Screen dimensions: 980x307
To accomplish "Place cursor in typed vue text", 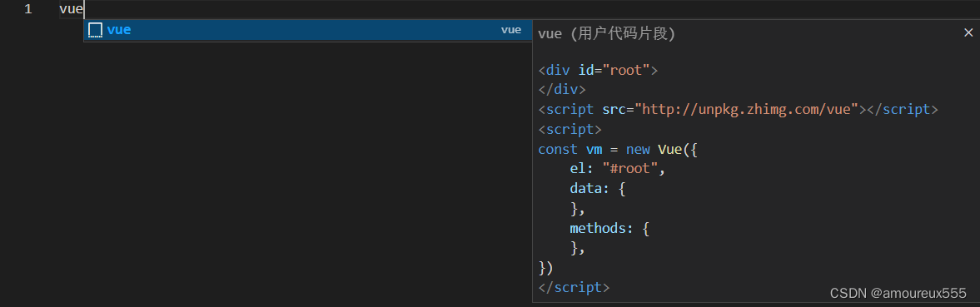I will point(72,9).
